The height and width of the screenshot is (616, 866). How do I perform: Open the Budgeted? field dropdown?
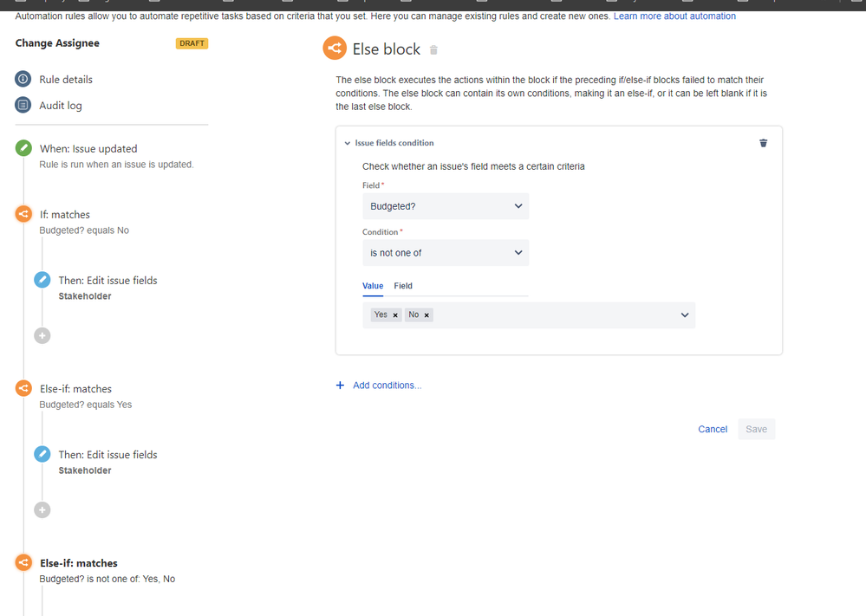pyautogui.click(x=445, y=206)
